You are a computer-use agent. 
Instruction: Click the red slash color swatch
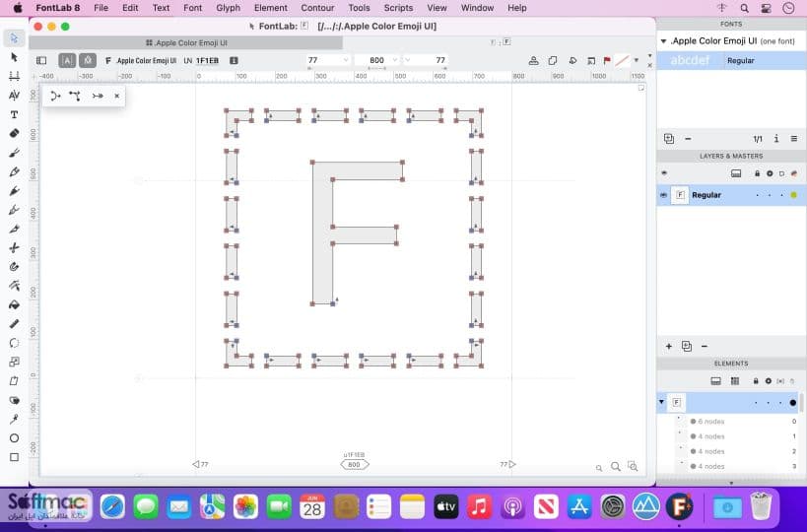[x=622, y=61]
